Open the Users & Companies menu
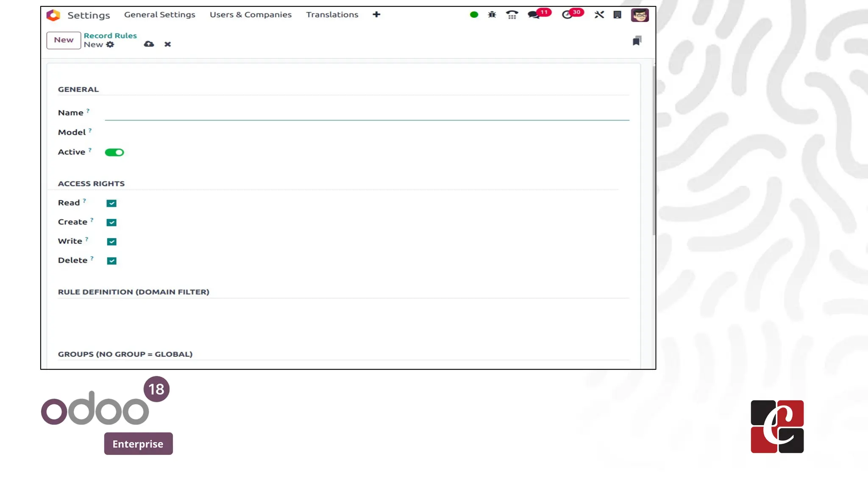 pos(250,15)
